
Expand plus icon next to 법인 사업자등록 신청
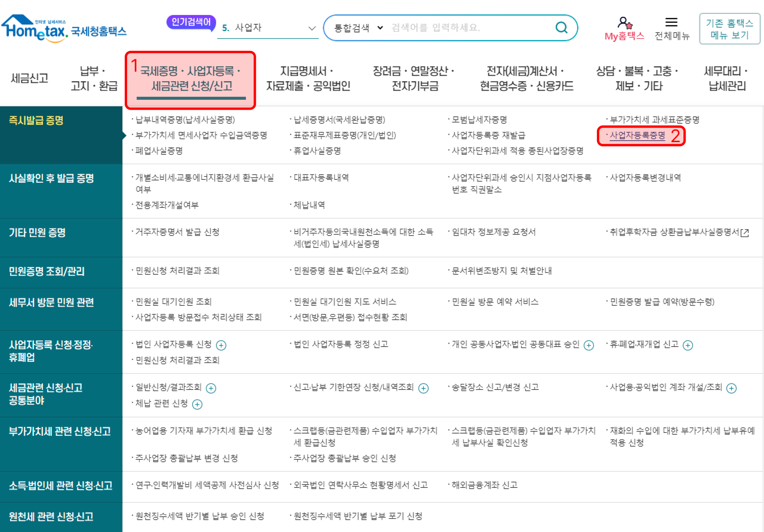click(x=221, y=345)
